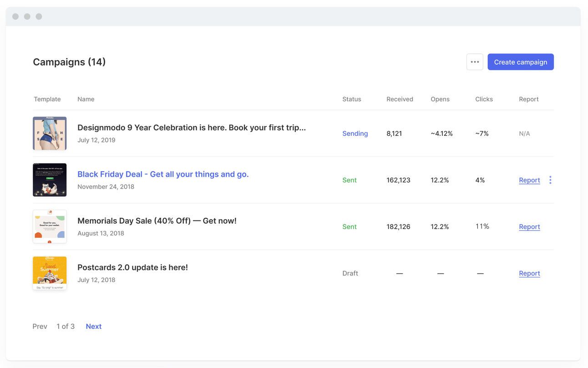Sort campaigns by the Received column header
588x368 pixels.
click(400, 99)
